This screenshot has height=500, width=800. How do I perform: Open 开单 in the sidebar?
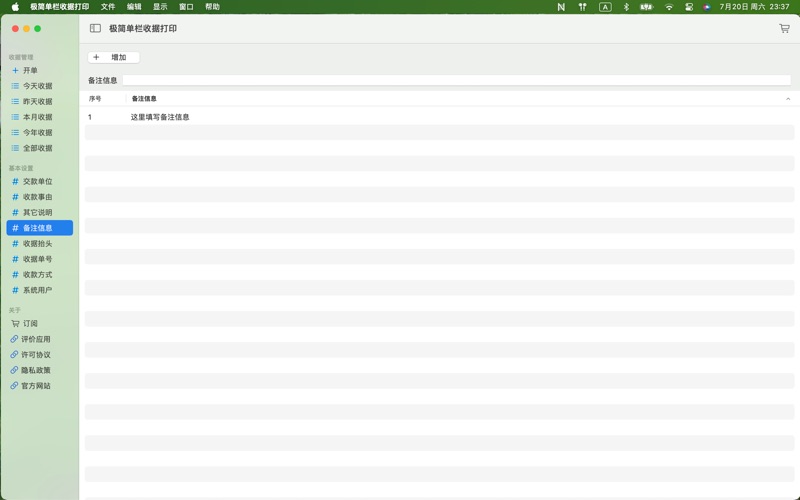tap(39, 70)
